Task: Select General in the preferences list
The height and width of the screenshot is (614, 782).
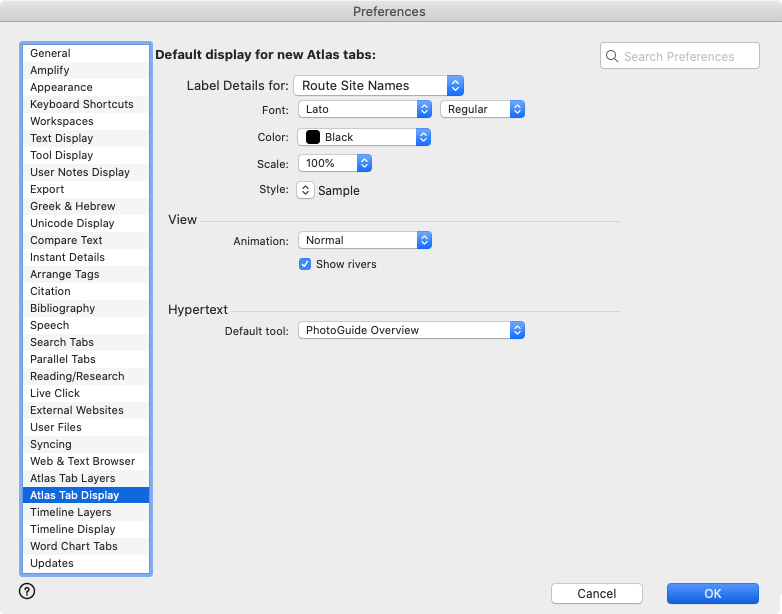Action: [50, 53]
